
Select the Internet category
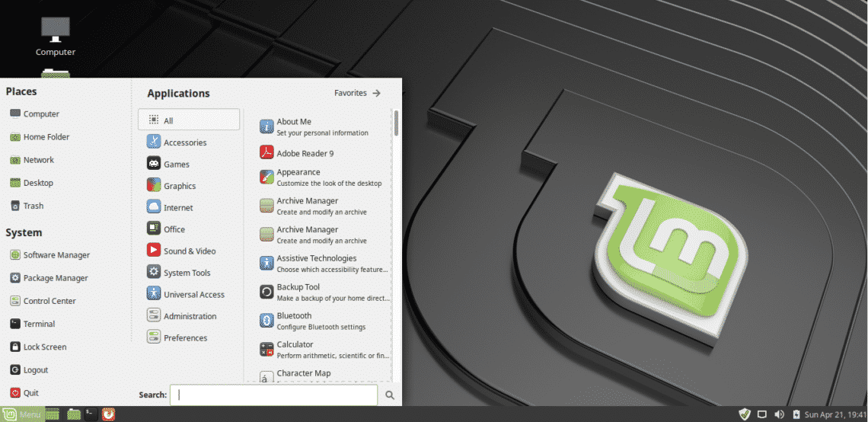point(178,207)
